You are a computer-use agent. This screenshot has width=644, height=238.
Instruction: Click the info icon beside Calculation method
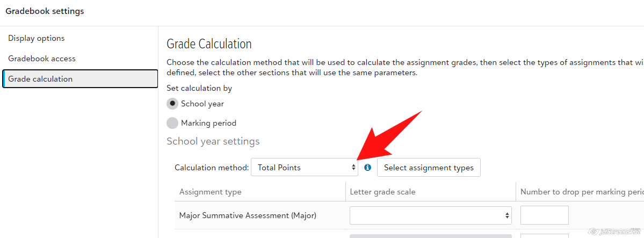coord(367,168)
